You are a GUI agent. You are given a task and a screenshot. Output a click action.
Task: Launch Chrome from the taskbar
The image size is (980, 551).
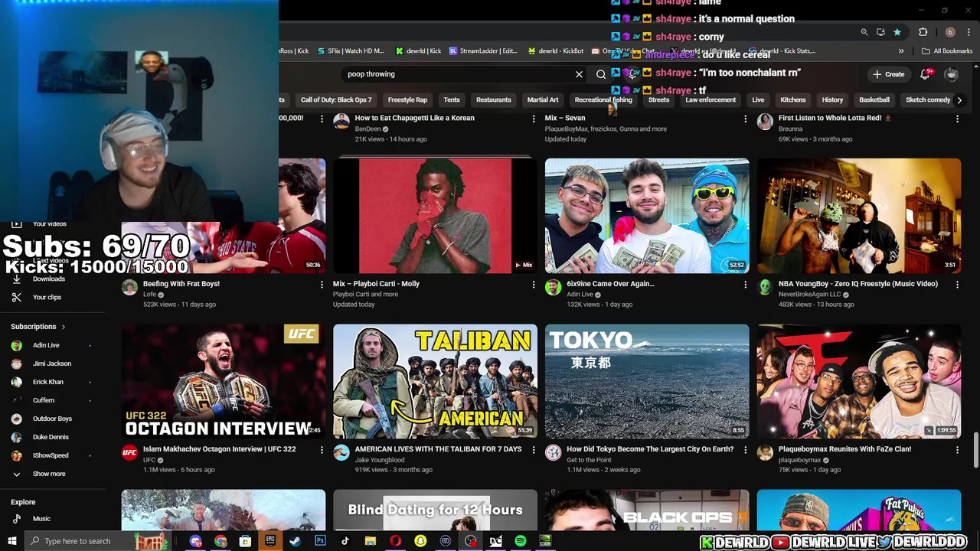coord(220,541)
